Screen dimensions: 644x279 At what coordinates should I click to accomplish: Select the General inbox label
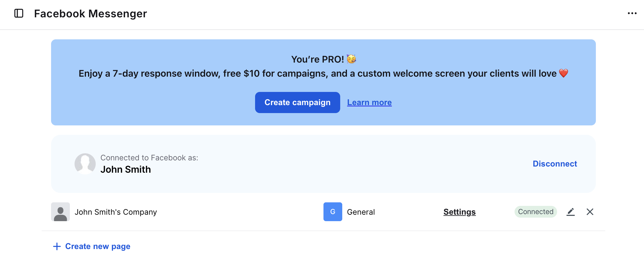361,212
